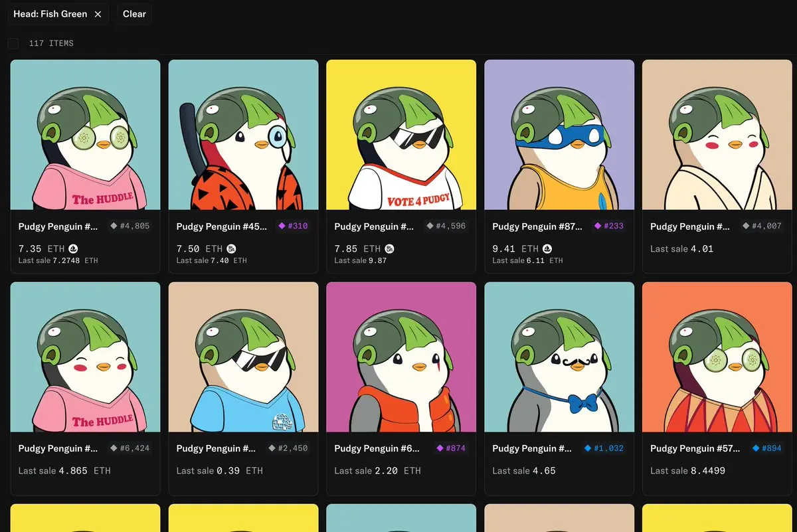Screen dimensions: 797x532
Task: Click the Last sale 4.01 text
Action: pos(681,248)
